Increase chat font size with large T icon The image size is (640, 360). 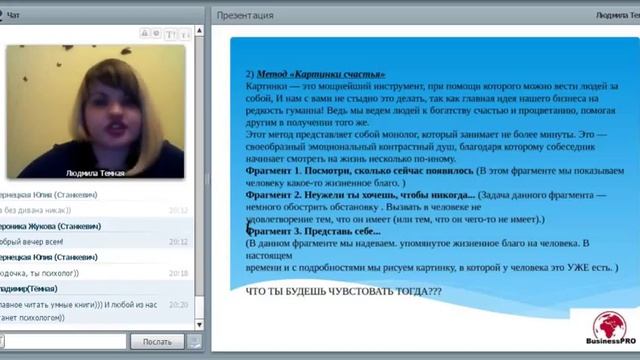pyautogui.click(x=170, y=34)
